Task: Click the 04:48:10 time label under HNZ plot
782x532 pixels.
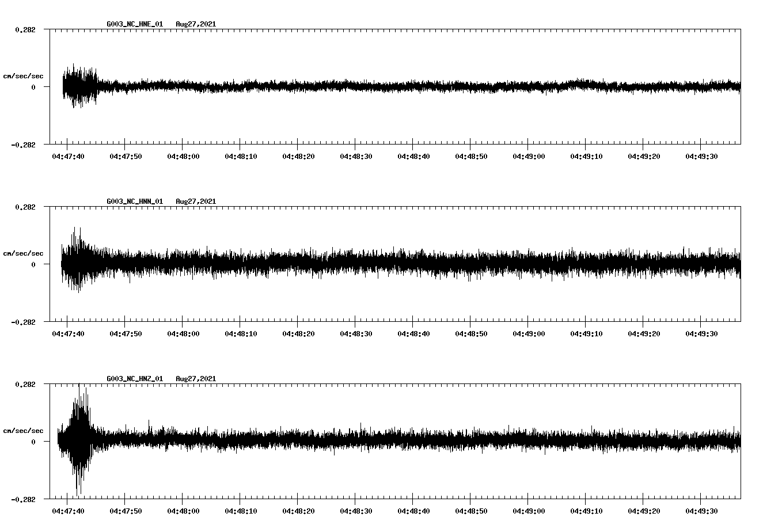Action: pos(241,511)
